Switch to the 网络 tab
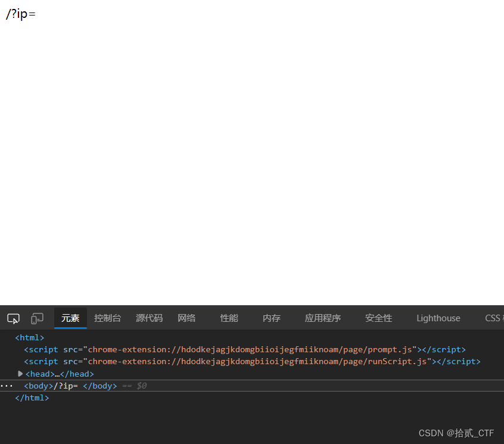 (x=186, y=318)
